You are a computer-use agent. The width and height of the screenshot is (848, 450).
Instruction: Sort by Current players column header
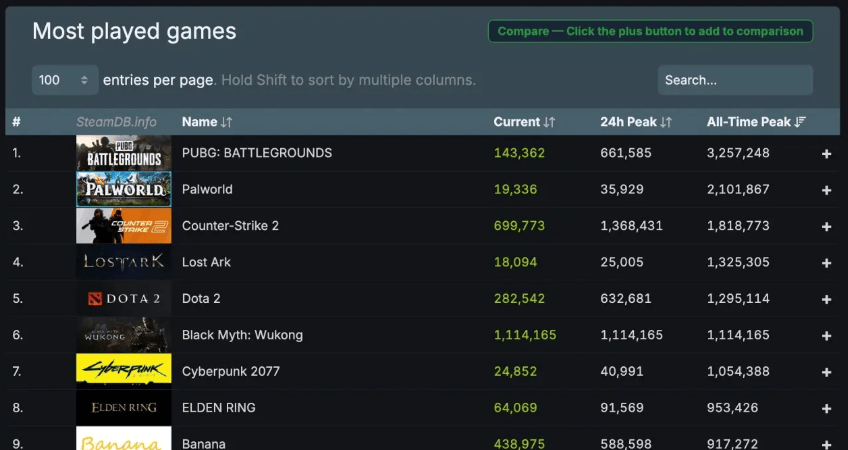(x=524, y=122)
